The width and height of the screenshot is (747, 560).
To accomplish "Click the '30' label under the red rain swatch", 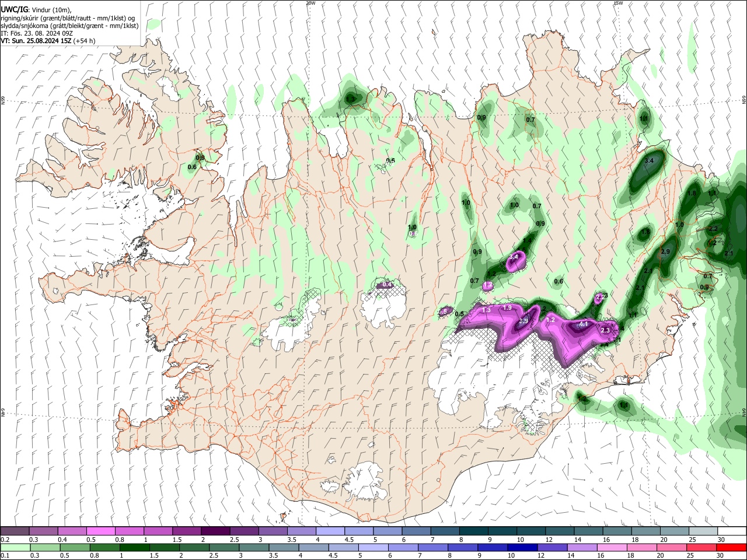I will [x=721, y=556].
